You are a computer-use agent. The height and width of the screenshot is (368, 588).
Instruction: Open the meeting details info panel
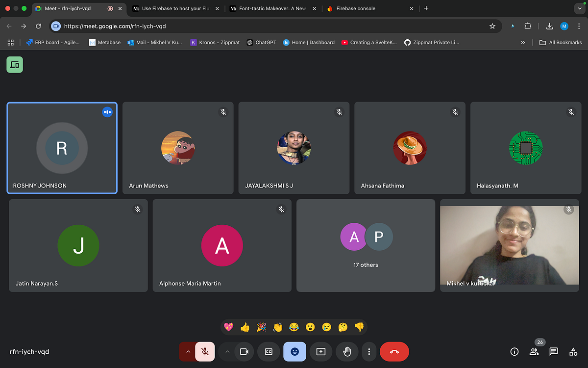(x=514, y=352)
